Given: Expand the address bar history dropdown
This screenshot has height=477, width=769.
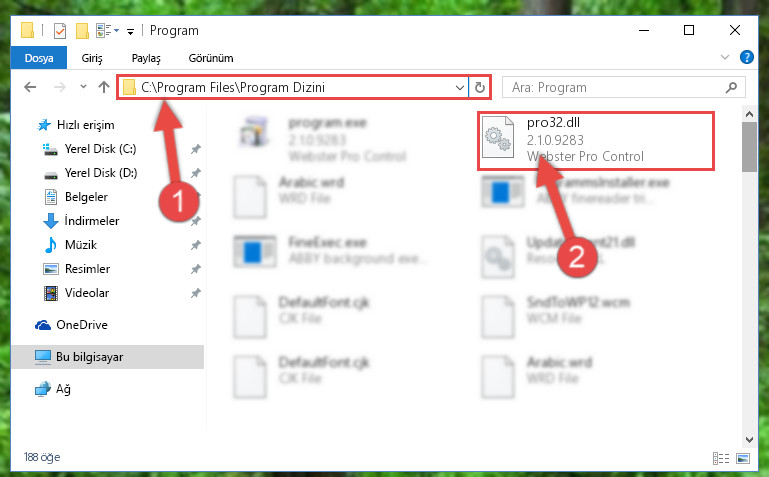Looking at the screenshot, I should pos(460,87).
